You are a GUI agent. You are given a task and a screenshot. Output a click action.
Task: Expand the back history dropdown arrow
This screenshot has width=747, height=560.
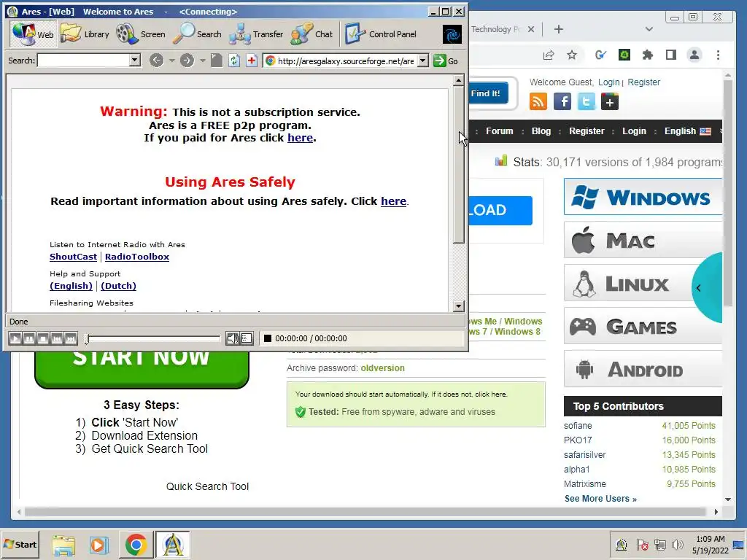pyautogui.click(x=172, y=61)
